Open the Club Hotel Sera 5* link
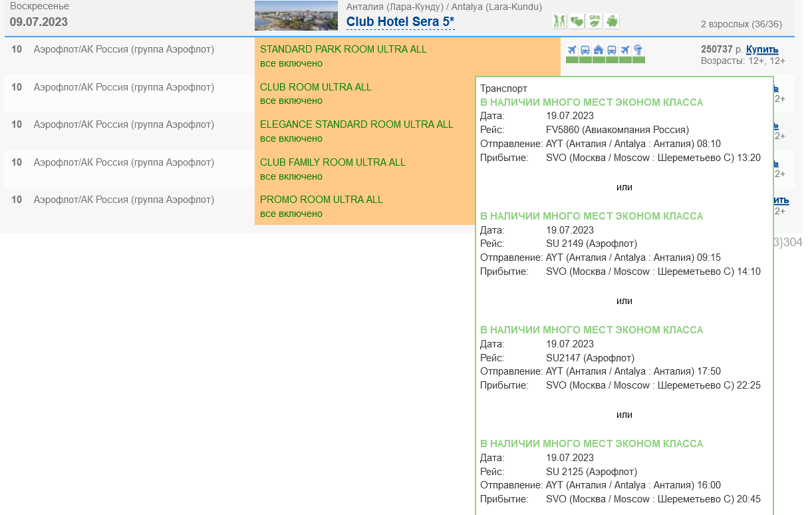812x515 pixels. (400, 22)
